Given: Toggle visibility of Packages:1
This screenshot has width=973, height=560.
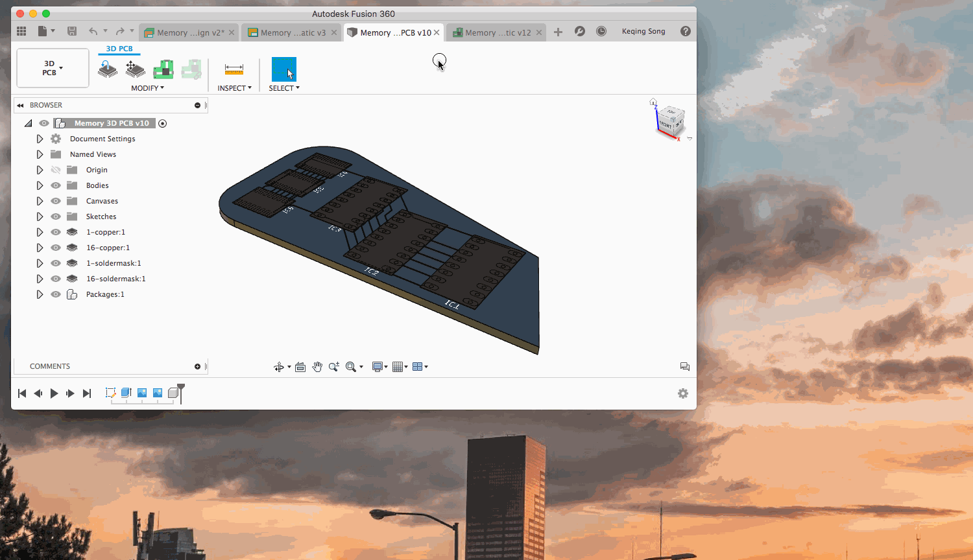Looking at the screenshot, I should pos(56,294).
